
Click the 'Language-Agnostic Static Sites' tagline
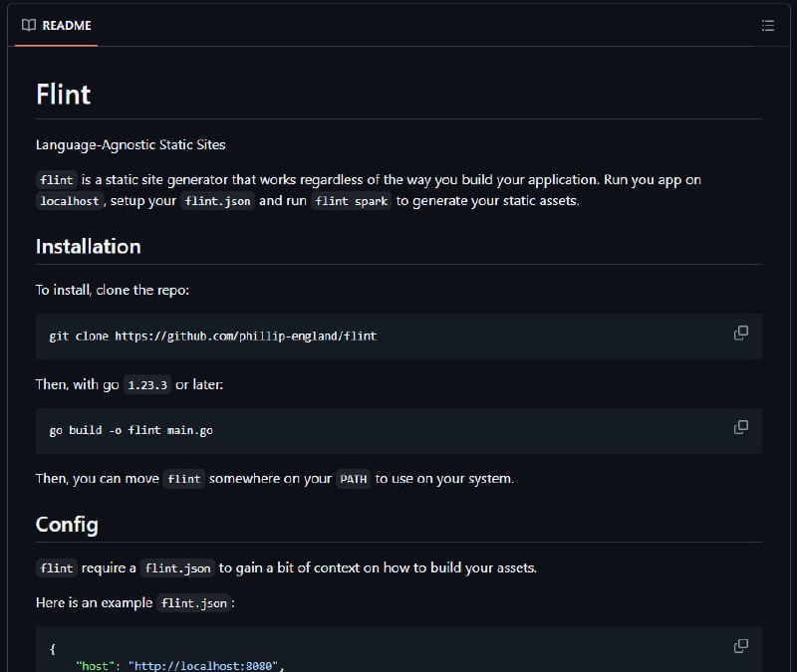coord(131,144)
